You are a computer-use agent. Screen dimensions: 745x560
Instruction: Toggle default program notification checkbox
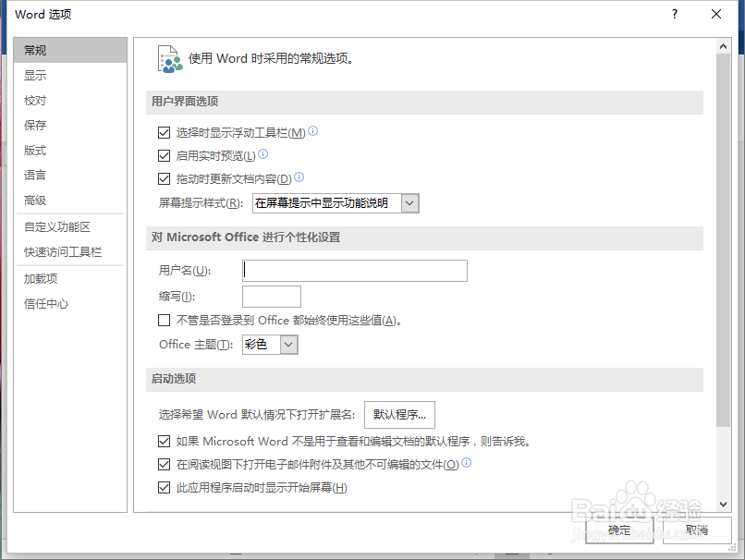(x=164, y=442)
